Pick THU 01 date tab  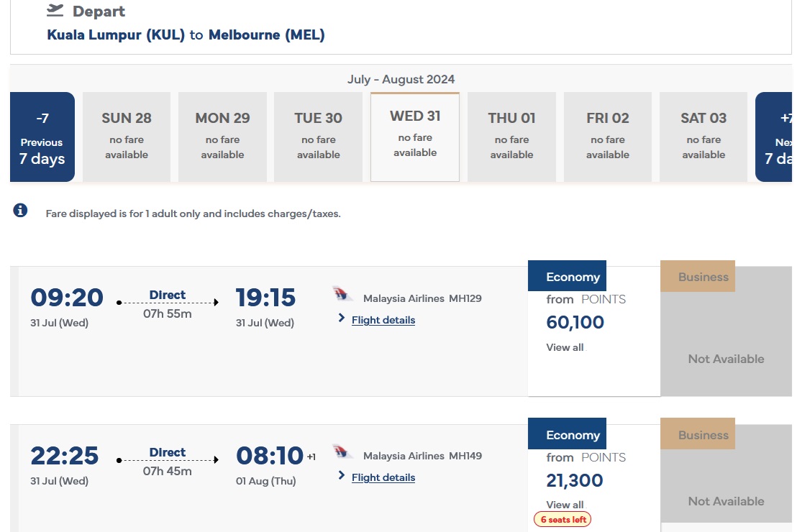tap(511, 137)
